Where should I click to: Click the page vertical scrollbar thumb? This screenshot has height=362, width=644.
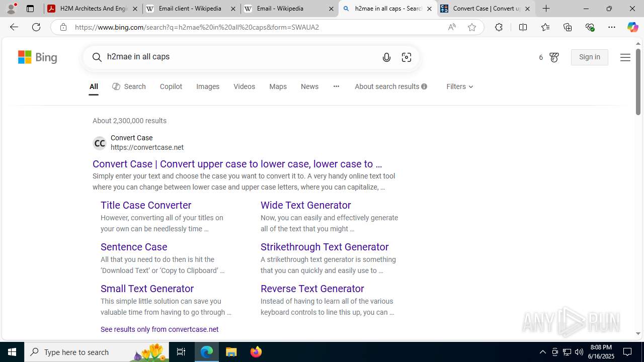(638, 82)
